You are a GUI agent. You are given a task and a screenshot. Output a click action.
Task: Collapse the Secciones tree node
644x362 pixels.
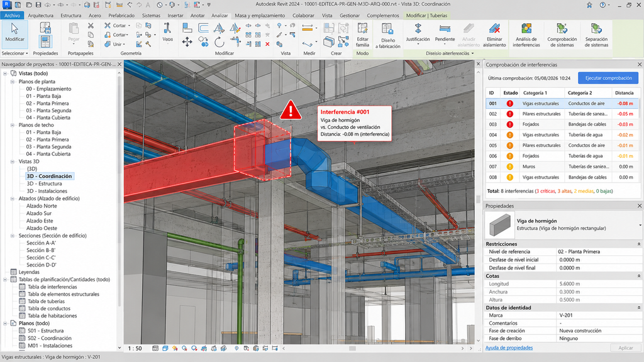[x=13, y=236]
